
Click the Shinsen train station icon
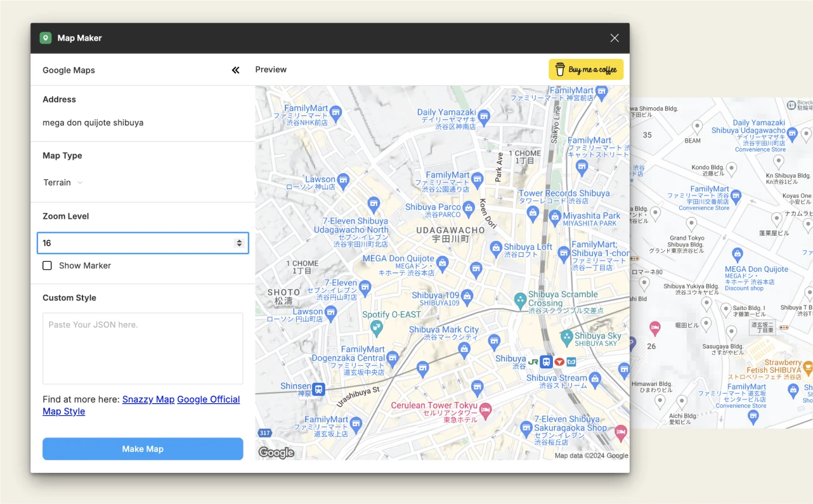tap(318, 389)
